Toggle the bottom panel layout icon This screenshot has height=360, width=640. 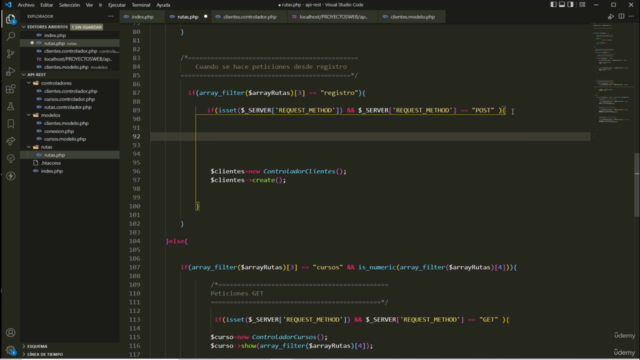coord(562,5)
